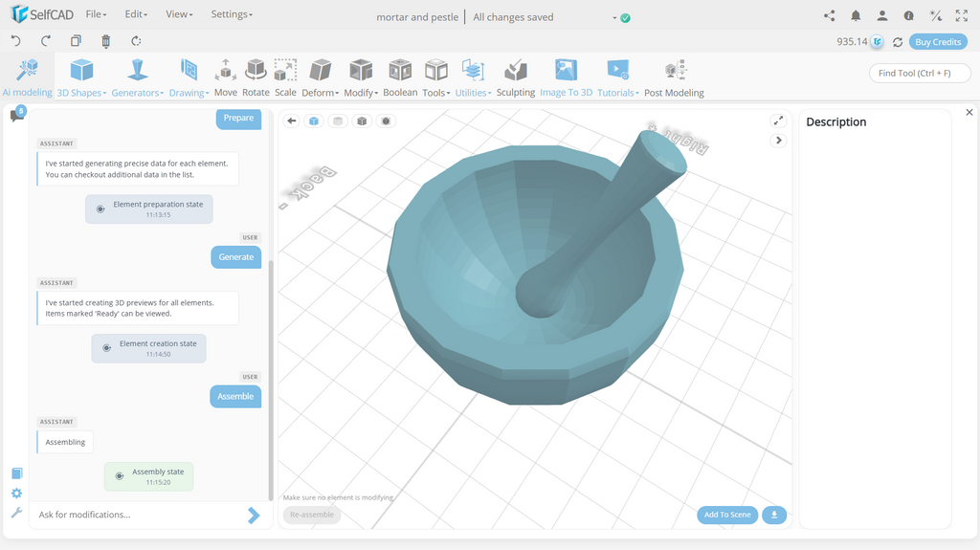Toggle sphere shading mode in preview
This screenshot has height=550, width=980.
[x=386, y=121]
